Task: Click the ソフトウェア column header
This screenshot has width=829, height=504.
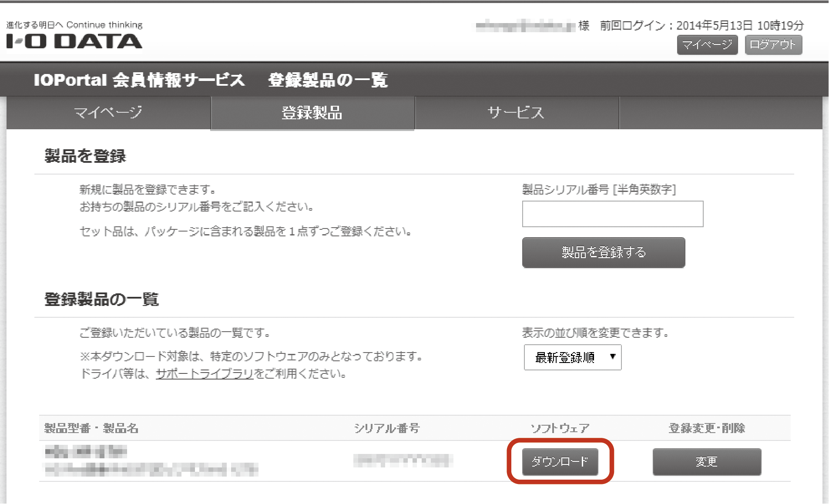Action: tap(560, 428)
